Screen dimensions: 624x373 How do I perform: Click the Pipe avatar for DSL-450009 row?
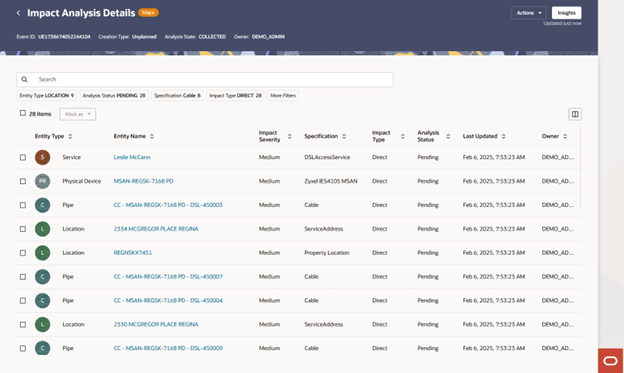click(43, 348)
